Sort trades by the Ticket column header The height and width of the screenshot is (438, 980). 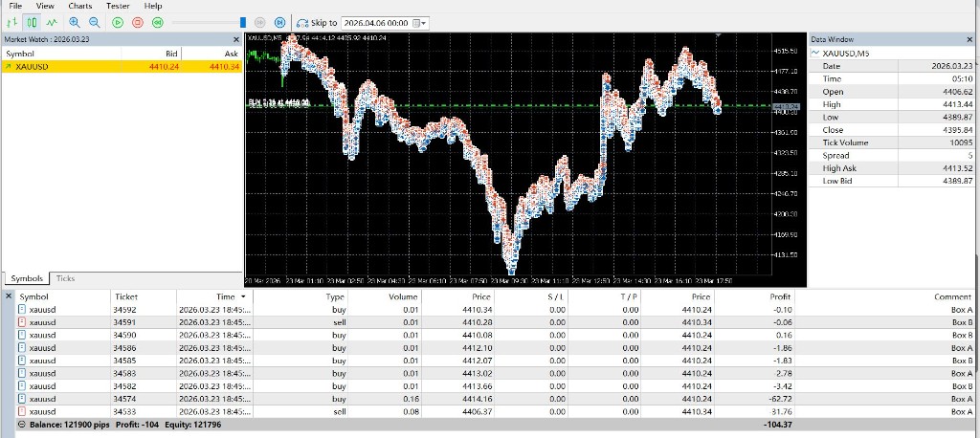tap(125, 296)
